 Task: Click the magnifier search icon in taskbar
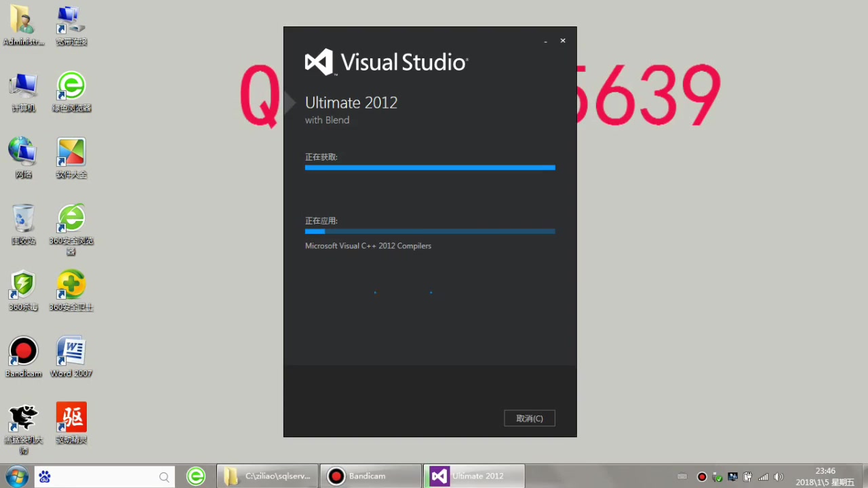[x=164, y=477]
